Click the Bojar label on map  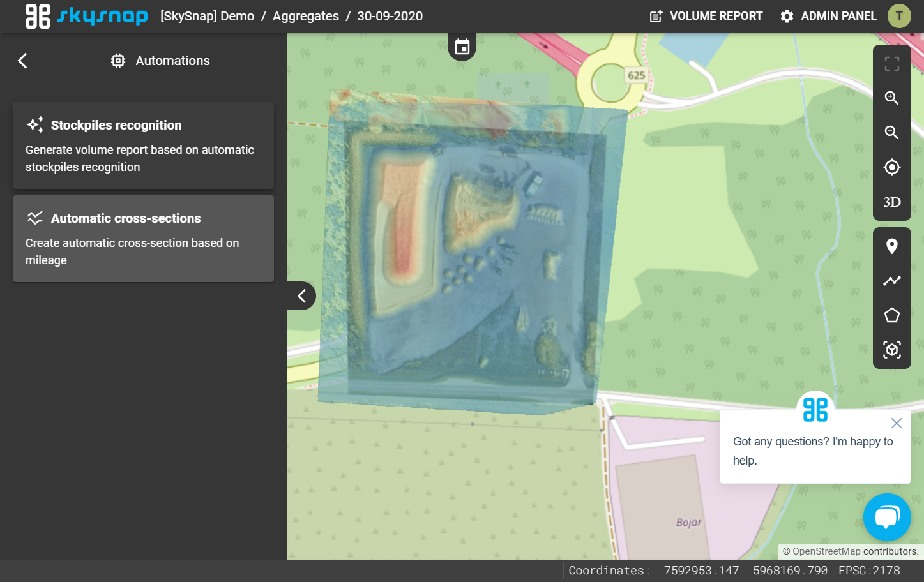coord(688,522)
